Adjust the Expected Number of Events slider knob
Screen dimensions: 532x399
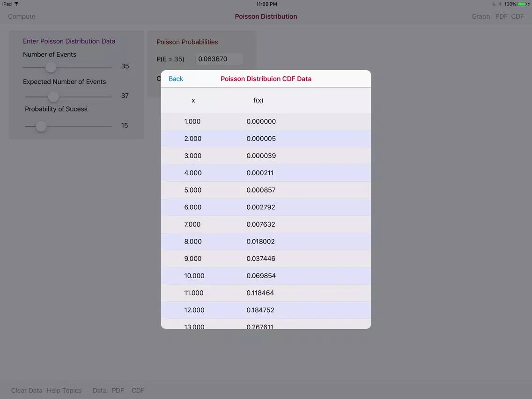point(53,96)
